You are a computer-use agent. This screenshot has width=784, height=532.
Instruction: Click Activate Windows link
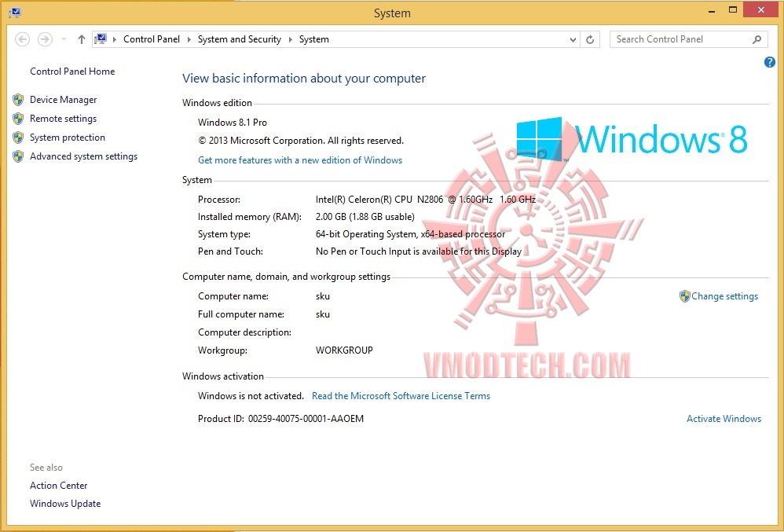(x=724, y=419)
